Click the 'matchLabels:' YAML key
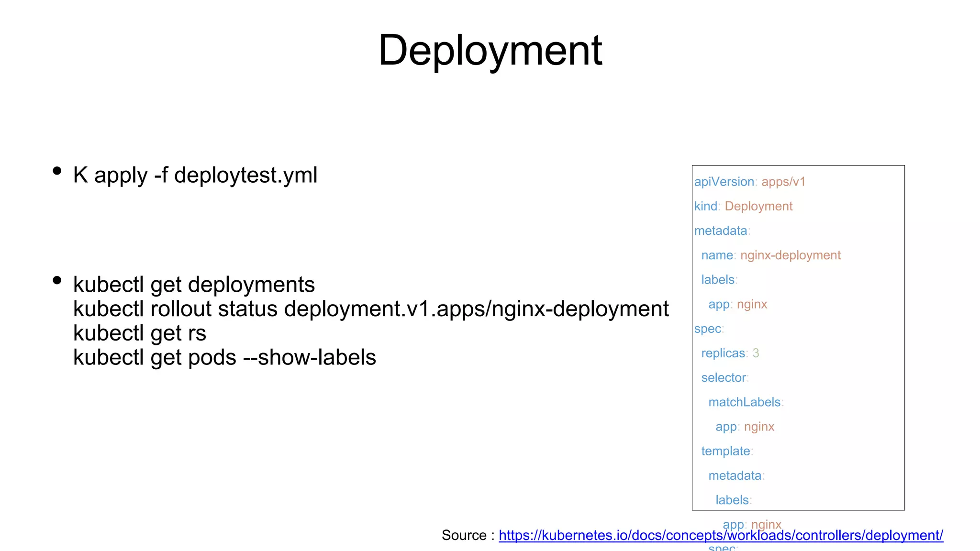The height and width of the screenshot is (551, 980). point(745,402)
